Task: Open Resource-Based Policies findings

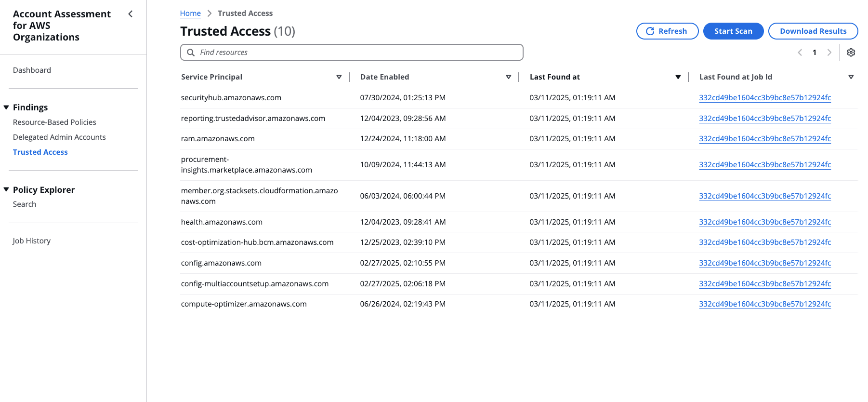Action: click(54, 122)
